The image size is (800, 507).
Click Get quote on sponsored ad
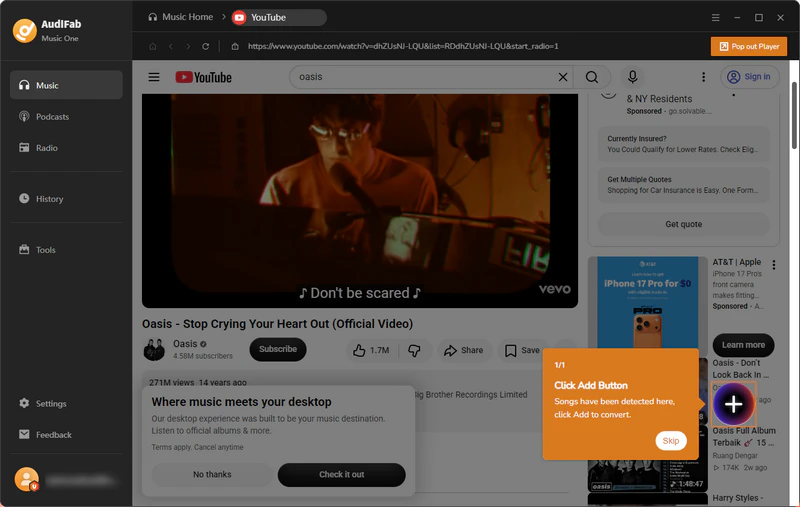click(683, 224)
